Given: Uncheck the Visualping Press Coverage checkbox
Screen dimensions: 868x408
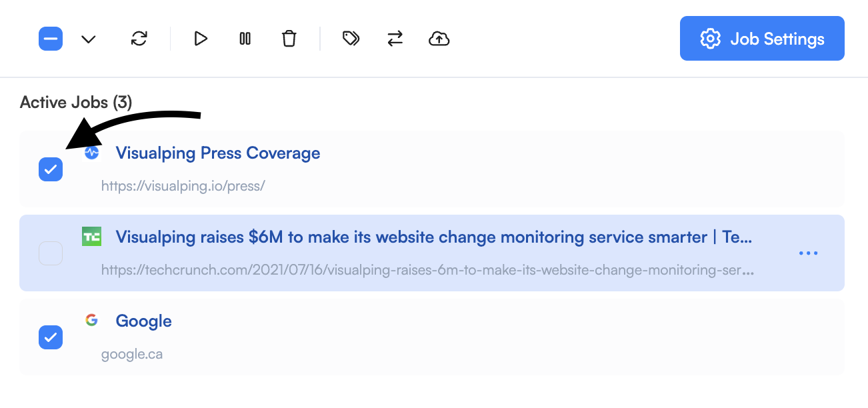Looking at the screenshot, I should 51,169.
